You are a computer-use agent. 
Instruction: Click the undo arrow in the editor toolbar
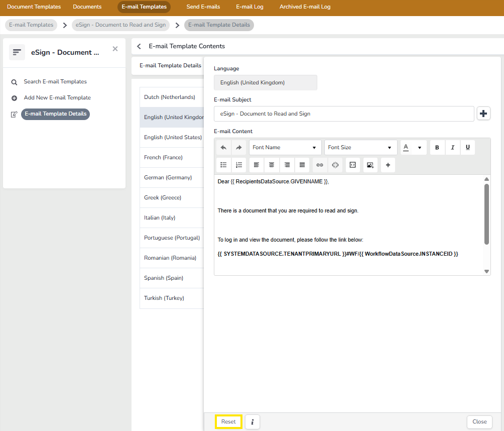(224, 147)
